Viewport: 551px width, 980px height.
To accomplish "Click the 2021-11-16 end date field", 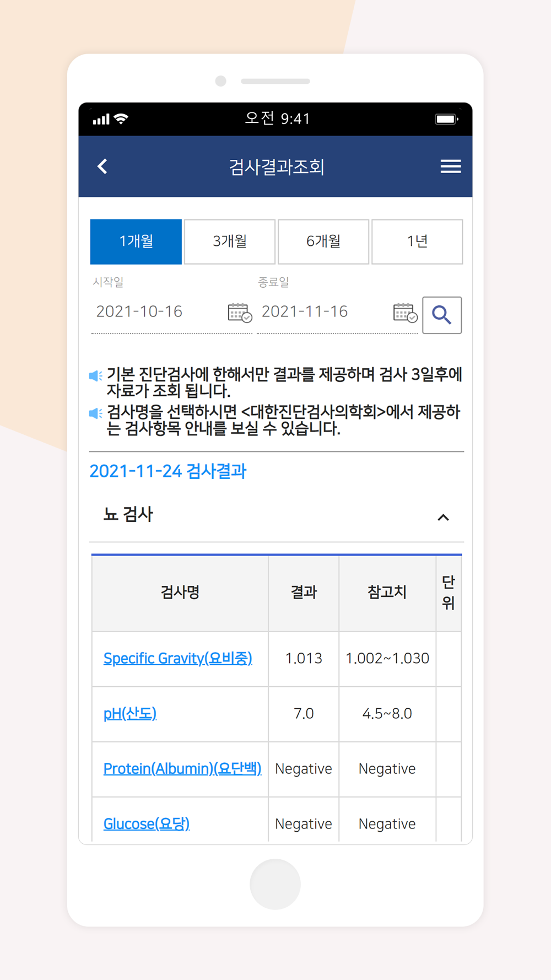I will click(324, 312).
